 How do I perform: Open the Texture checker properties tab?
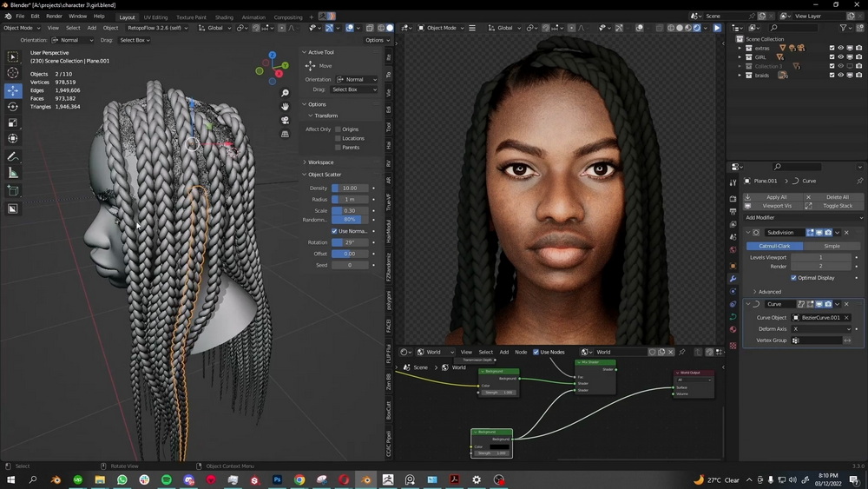pyautogui.click(x=733, y=346)
